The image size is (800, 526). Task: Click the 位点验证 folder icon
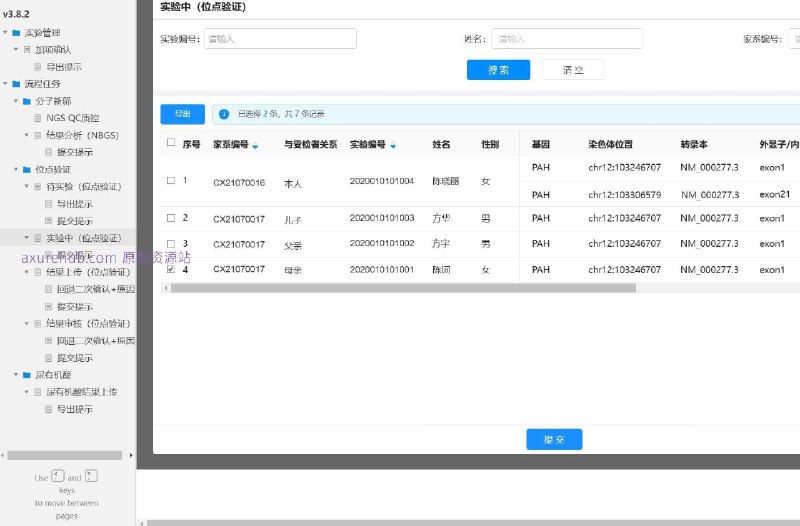coord(27,169)
